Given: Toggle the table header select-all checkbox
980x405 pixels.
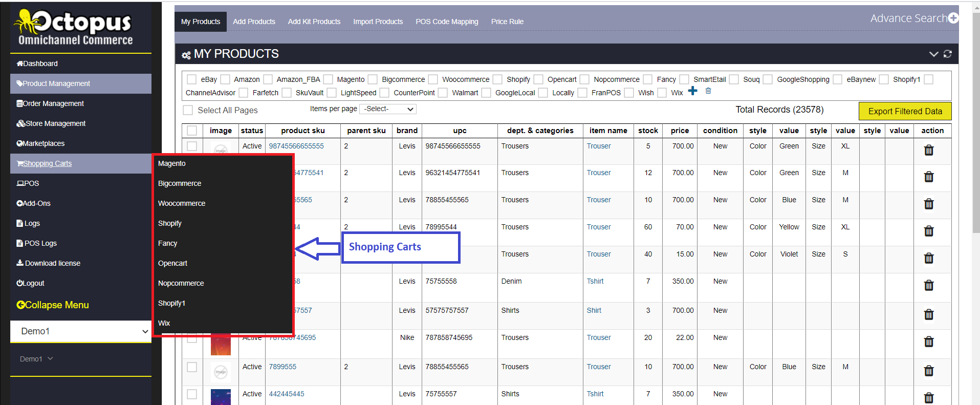Looking at the screenshot, I should [x=192, y=131].
